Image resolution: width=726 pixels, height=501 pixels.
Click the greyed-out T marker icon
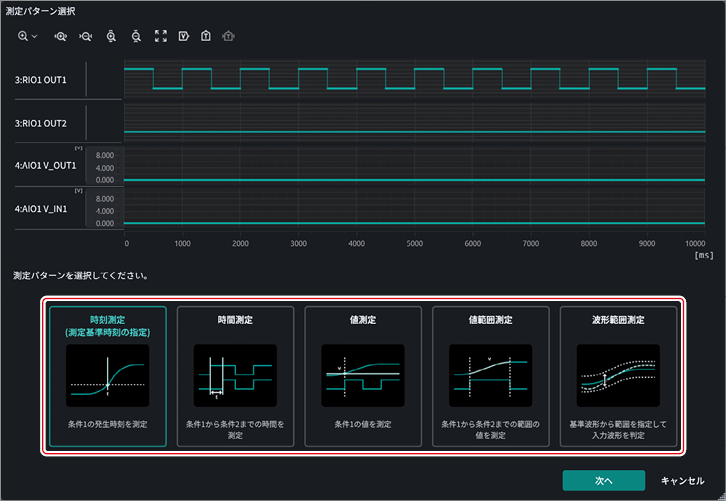point(228,36)
